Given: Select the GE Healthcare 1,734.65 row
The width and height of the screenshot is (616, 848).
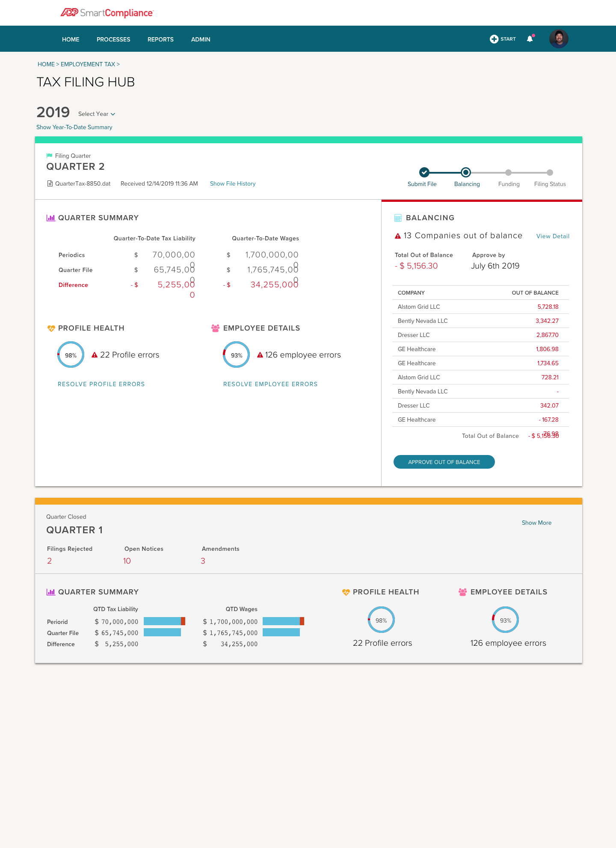Looking at the screenshot, I should click(x=480, y=363).
